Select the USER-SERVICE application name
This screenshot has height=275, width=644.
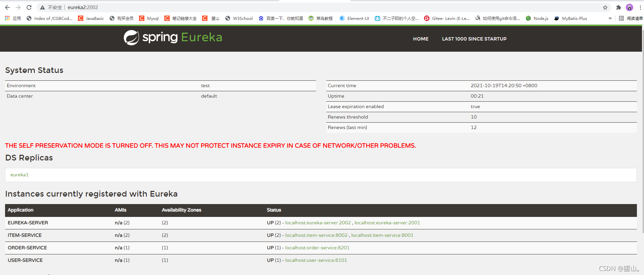coord(25,260)
